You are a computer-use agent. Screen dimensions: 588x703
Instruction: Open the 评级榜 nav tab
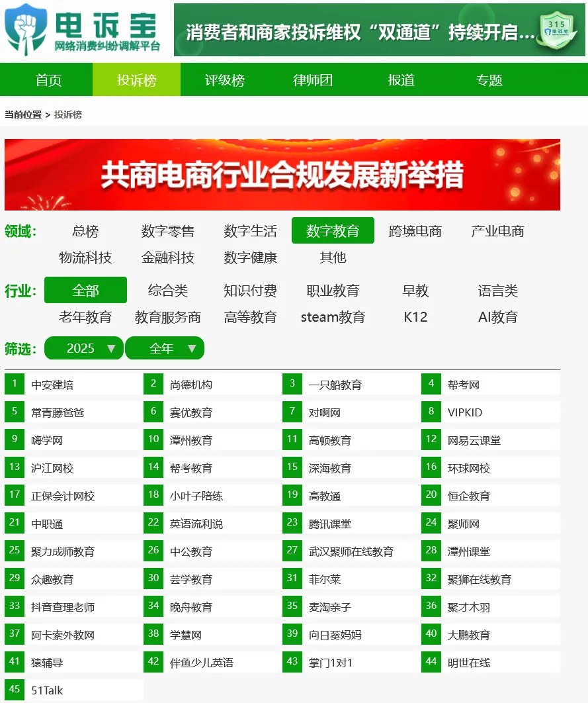[x=225, y=80]
